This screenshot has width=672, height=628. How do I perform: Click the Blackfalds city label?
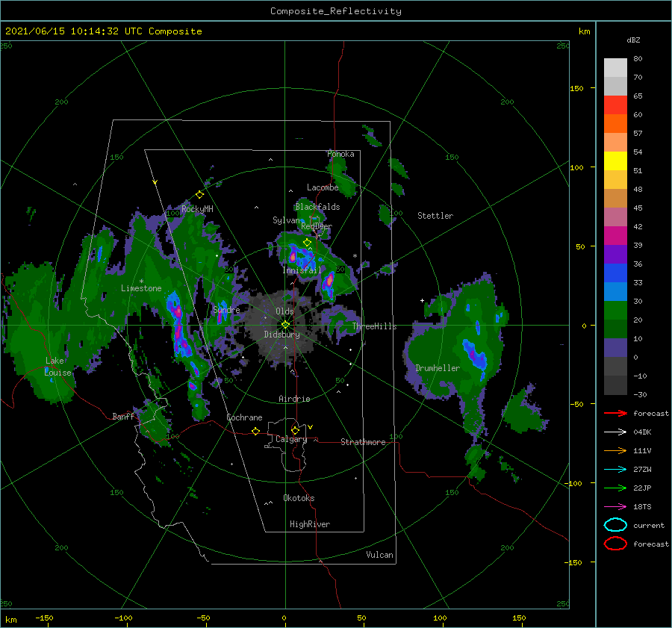coord(317,207)
